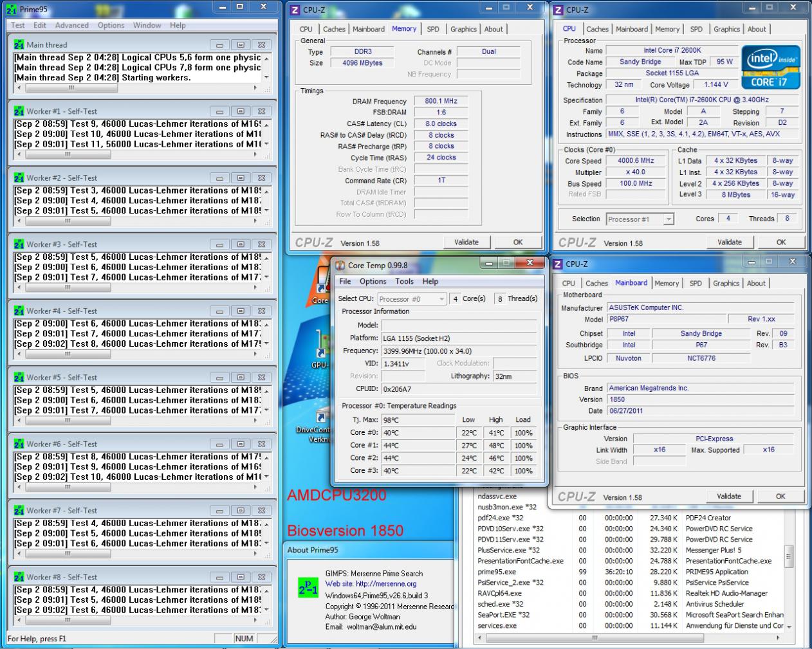812x649 pixels.
Task: Select prime95.exe row in process list
Action: click(x=629, y=572)
